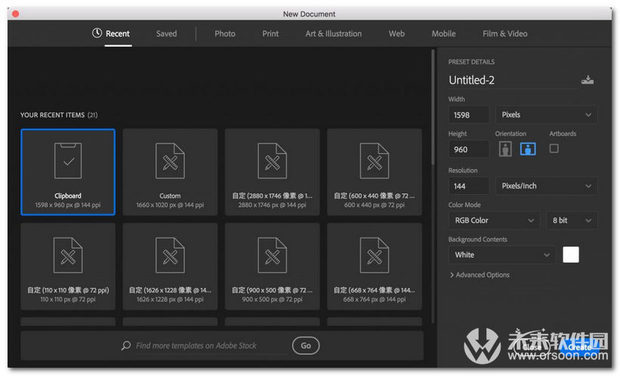
Task: Open the RGB Color mode dropdown
Action: (x=494, y=220)
